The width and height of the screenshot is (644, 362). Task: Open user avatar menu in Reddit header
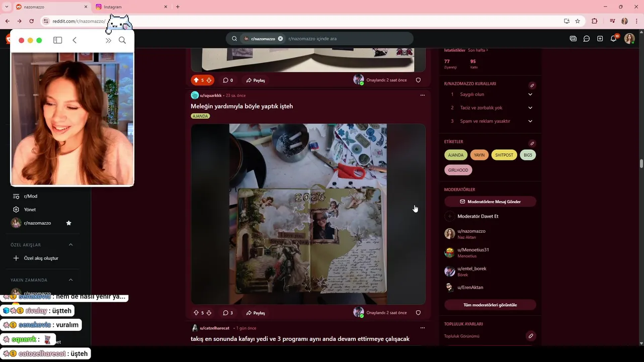(x=629, y=39)
